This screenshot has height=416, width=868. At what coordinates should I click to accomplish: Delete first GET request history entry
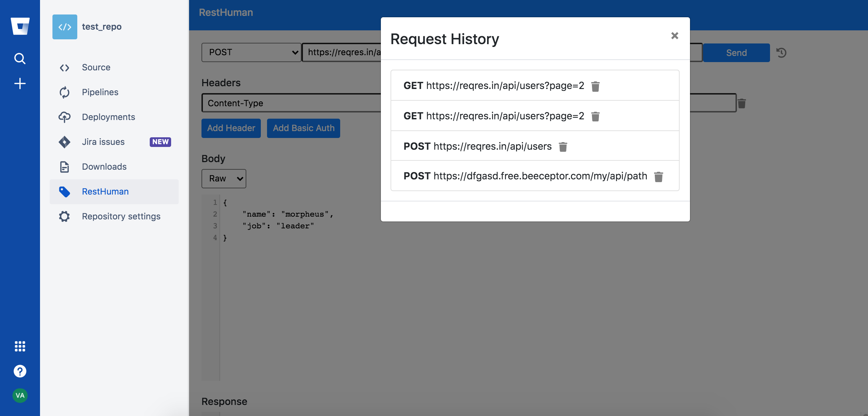tap(595, 86)
